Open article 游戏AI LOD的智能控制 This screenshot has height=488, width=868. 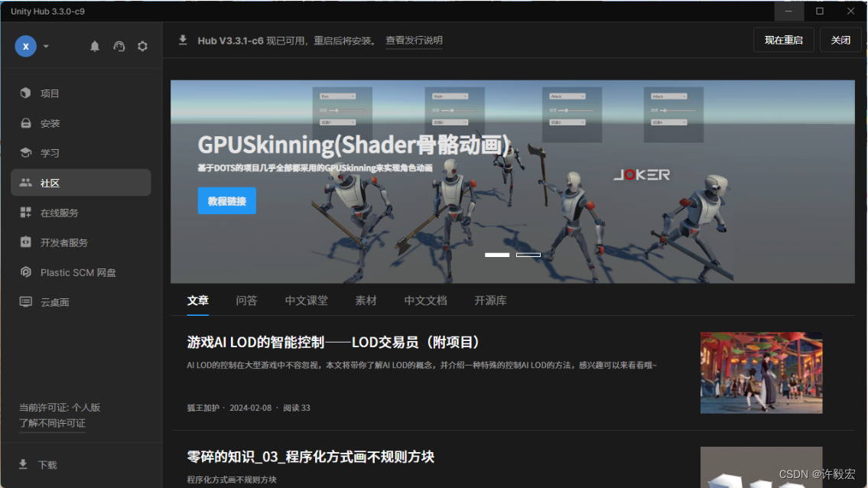pos(333,343)
